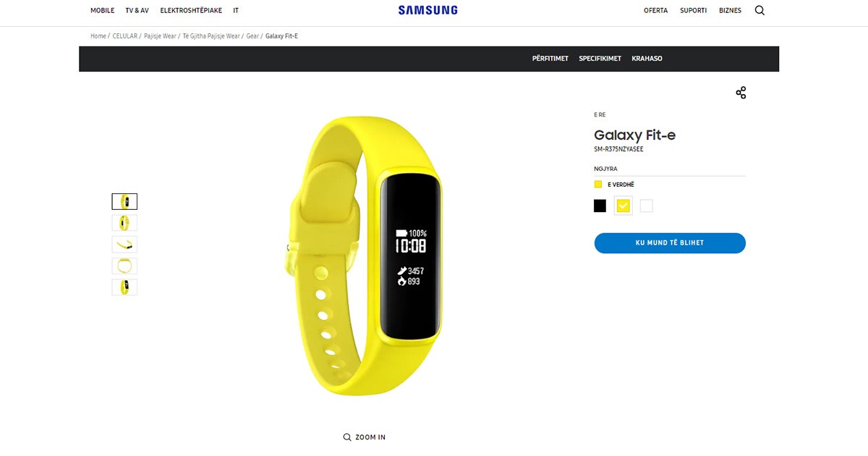
Task: Open the search magnifier icon
Action: coord(759,11)
